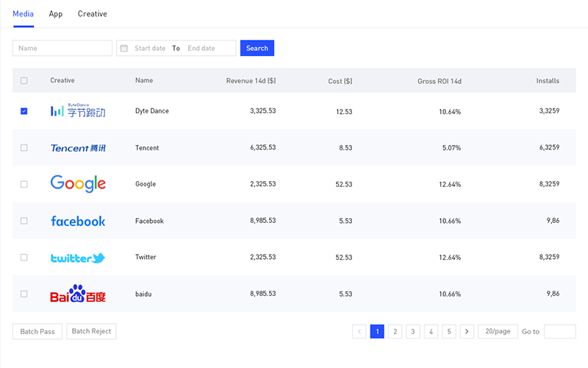Go to page 3

tap(413, 332)
